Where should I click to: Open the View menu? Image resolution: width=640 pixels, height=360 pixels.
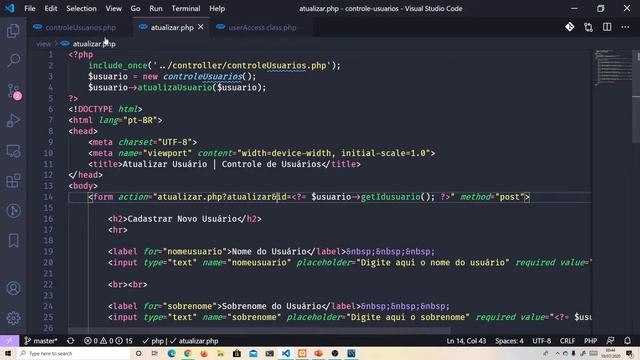113,8
